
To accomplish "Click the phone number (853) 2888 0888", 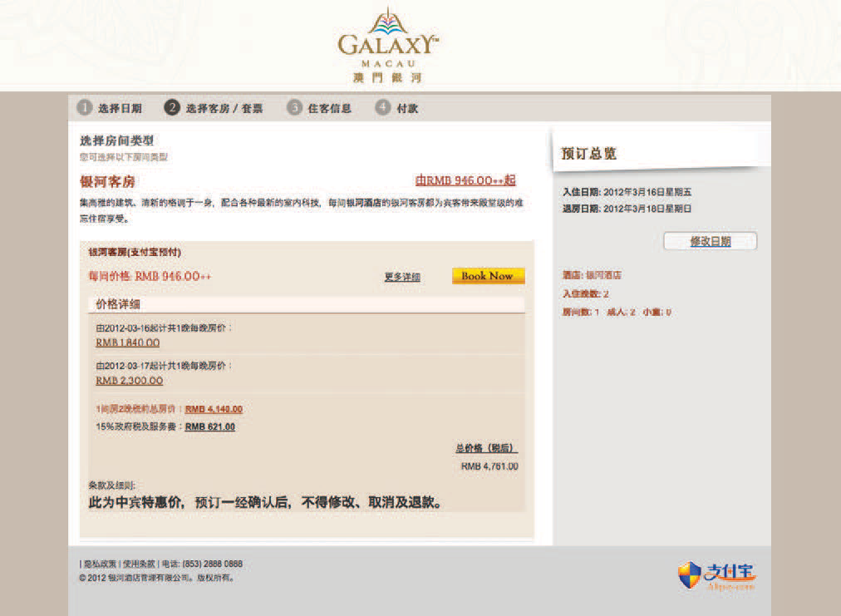I will click(x=212, y=564).
